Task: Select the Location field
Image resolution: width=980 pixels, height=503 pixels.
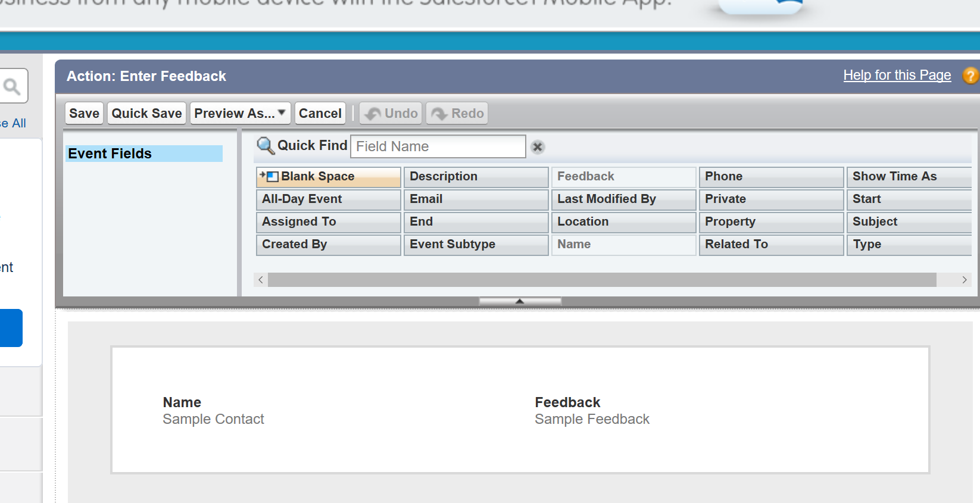Action: click(624, 222)
